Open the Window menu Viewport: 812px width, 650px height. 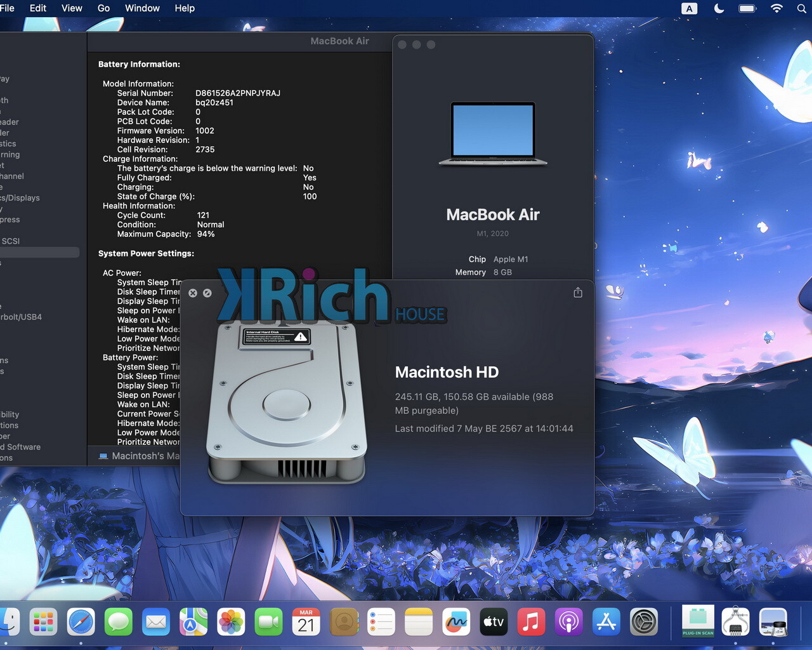tap(142, 8)
